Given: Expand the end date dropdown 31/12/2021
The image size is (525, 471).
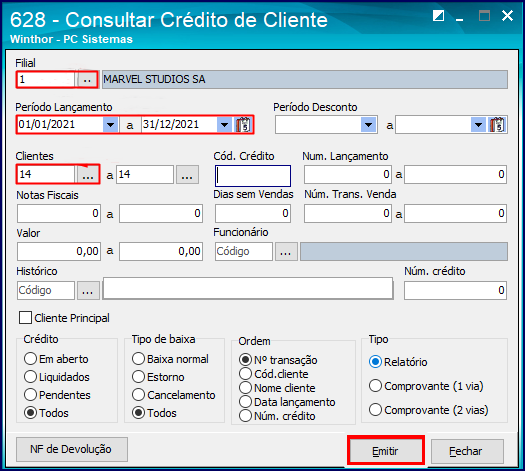Looking at the screenshot, I should [224, 125].
